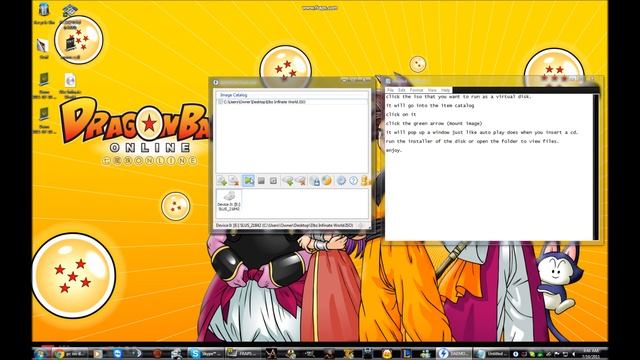Click the Chrome taskbar button
640x360 pixels.
point(70,353)
